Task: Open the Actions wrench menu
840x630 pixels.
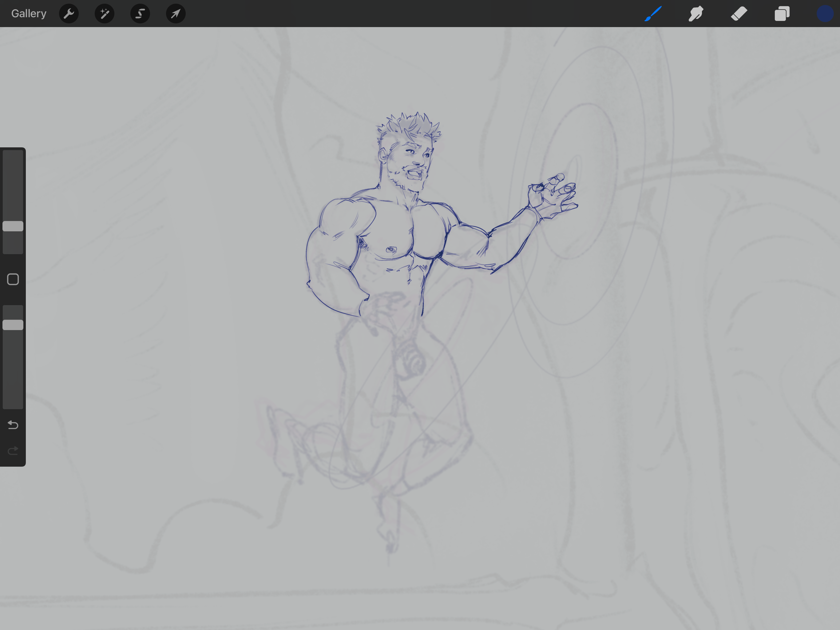Action: point(69,14)
